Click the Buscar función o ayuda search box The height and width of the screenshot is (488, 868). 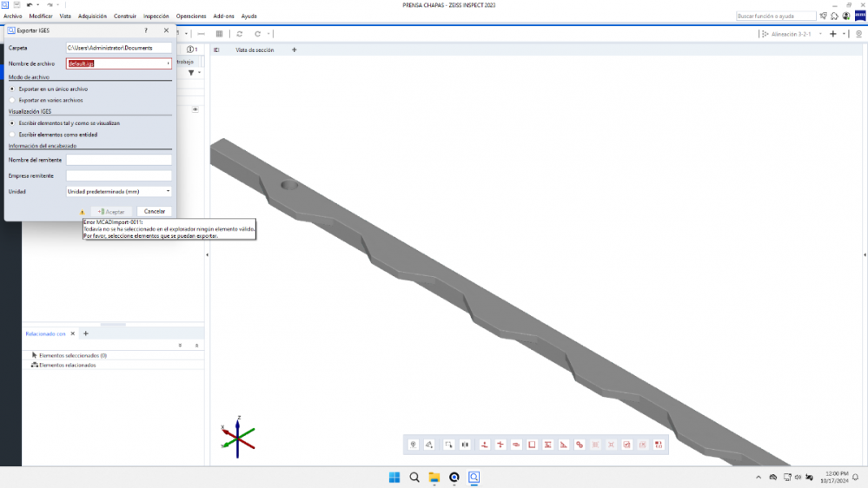tap(776, 16)
